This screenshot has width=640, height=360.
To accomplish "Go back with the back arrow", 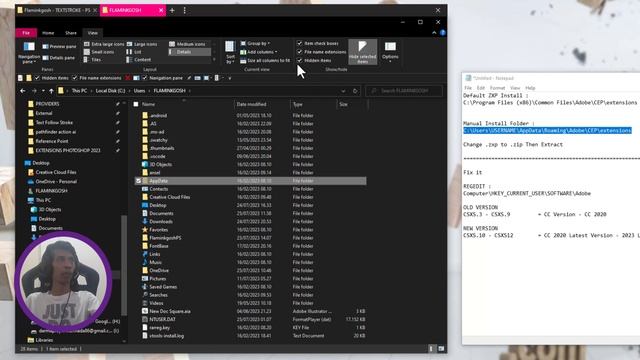I will point(23,91).
